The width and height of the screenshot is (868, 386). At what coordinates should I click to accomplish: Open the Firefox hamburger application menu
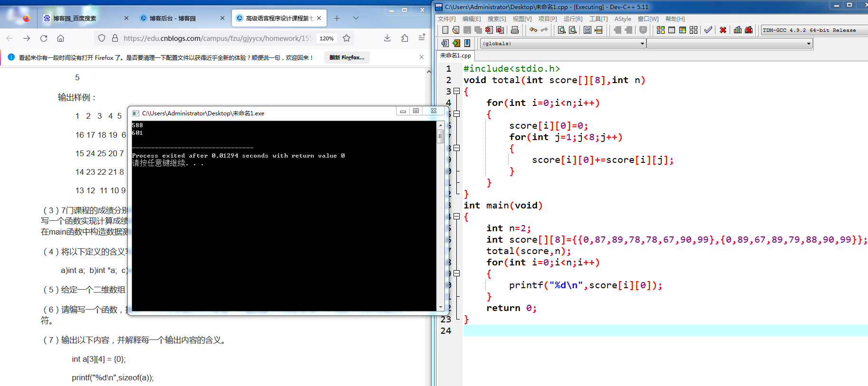(422, 38)
